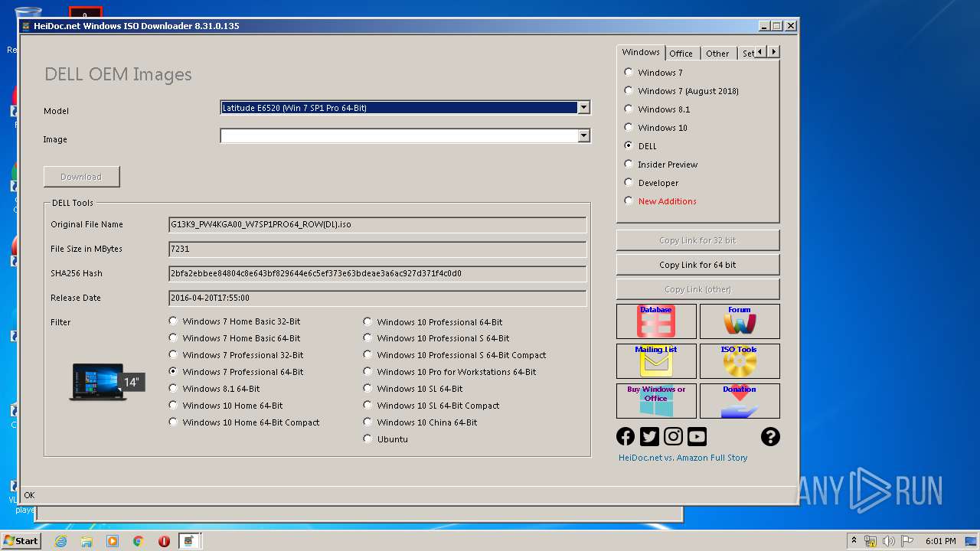Viewport: 980px width, 551px height.
Task: Filter by Windows 8.1 64-Bit
Action: [214, 389]
